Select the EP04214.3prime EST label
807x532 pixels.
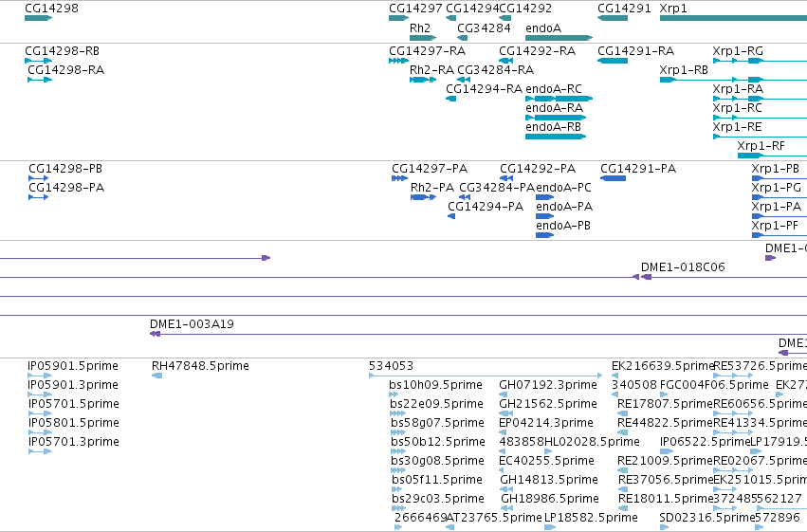(546, 424)
